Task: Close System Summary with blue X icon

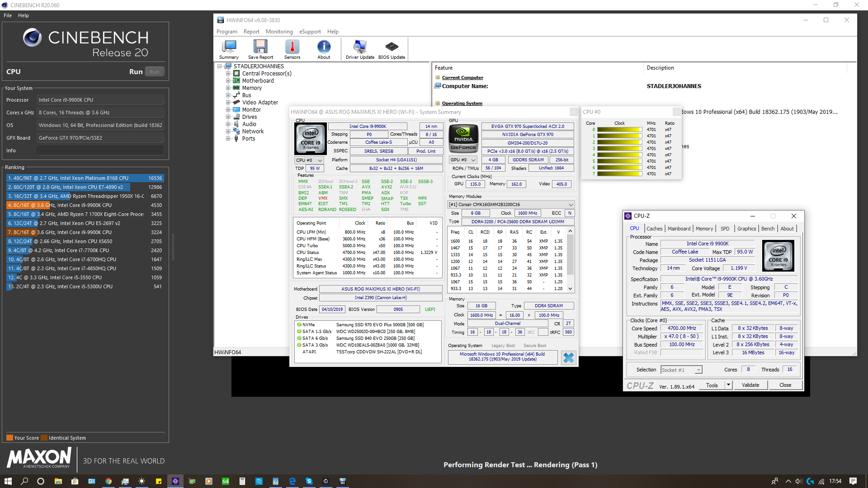Action: point(568,358)
